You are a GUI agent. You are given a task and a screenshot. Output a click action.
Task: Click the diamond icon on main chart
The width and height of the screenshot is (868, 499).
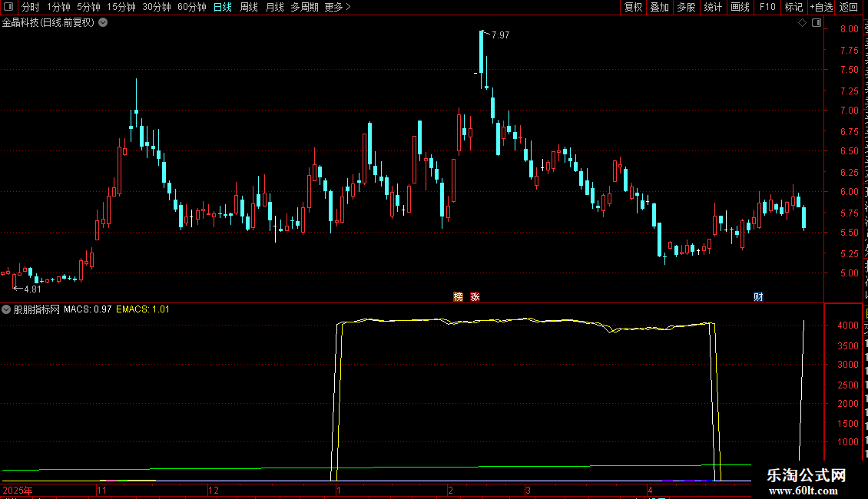click(x=802, y=23)
